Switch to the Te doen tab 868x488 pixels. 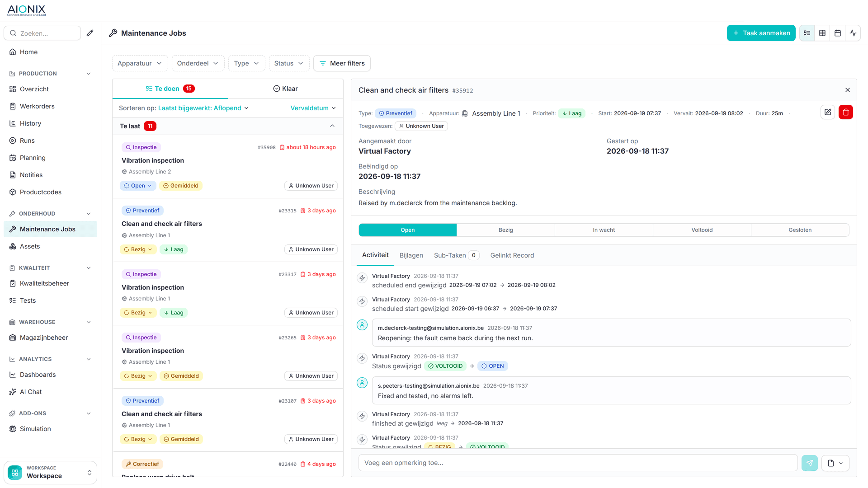(x=170, y=89)
